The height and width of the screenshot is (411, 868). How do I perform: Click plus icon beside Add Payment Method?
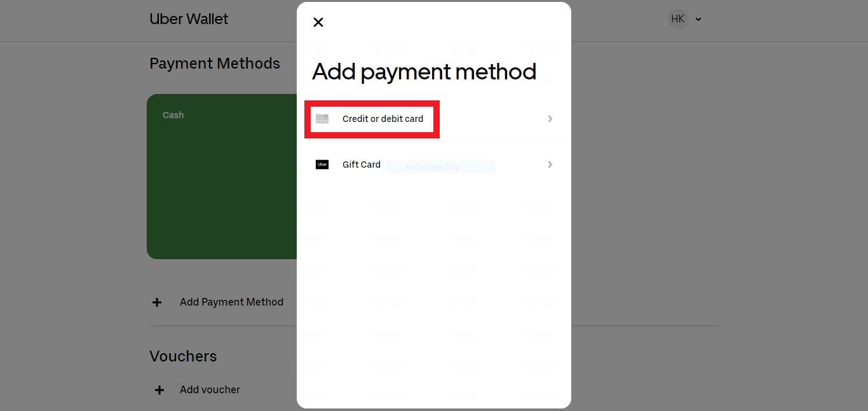157,302
